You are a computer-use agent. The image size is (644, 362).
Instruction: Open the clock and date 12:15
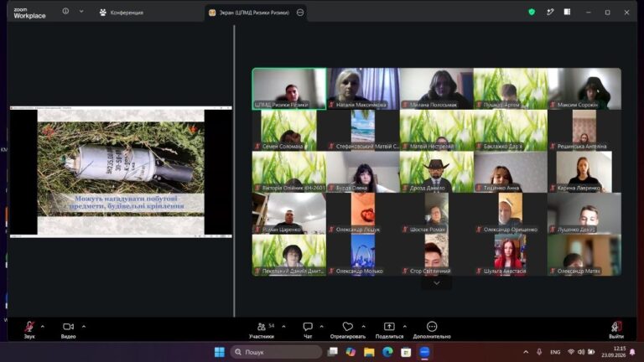pyautogui.click(x=614, y=352)
